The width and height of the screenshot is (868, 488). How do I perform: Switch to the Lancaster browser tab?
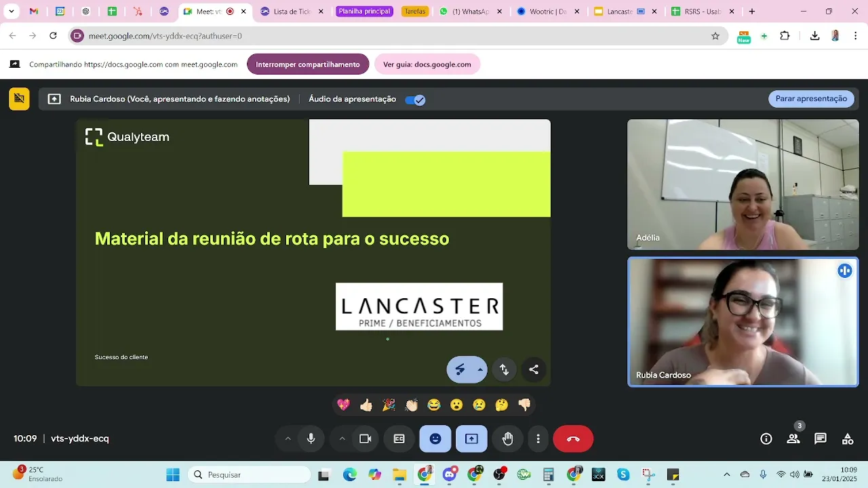coord(626,12)
